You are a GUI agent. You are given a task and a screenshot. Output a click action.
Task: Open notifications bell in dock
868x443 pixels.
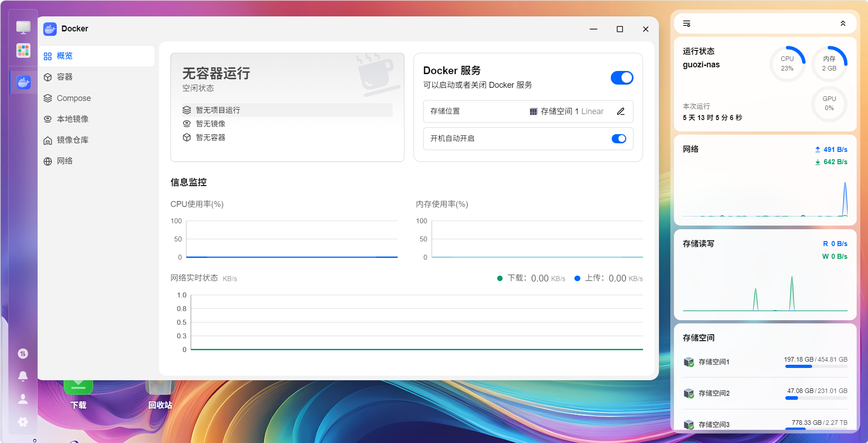click(23, 376)
